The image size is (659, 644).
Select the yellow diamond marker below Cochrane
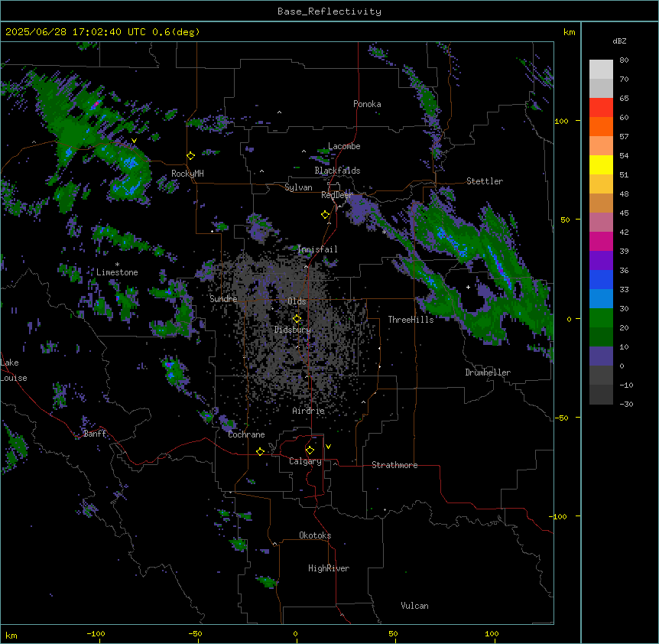click(x=260, y=451)
